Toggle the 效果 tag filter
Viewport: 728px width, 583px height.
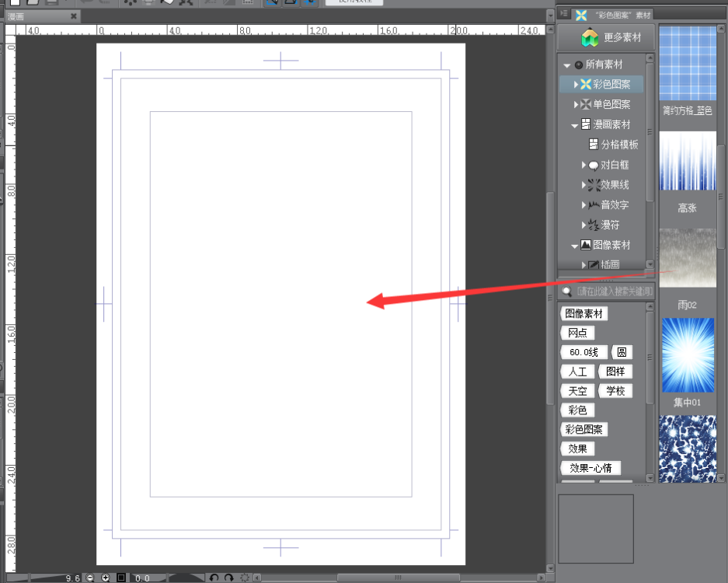[577, 449]
